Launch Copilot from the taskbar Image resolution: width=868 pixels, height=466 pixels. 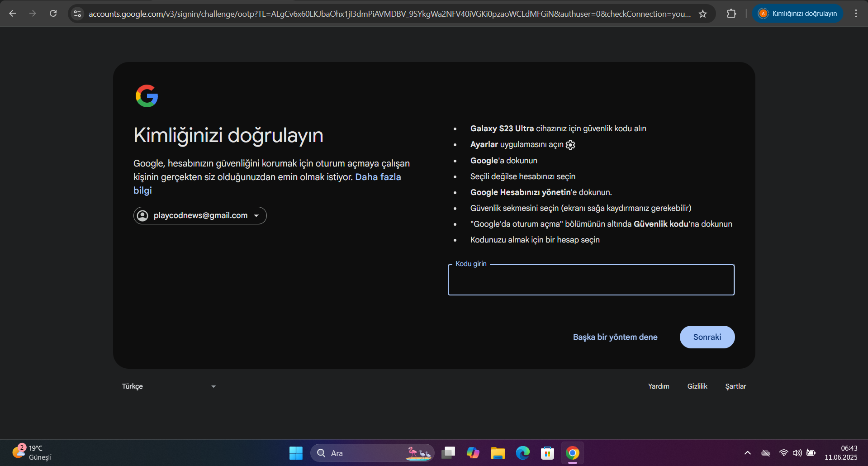pos(473,453)
